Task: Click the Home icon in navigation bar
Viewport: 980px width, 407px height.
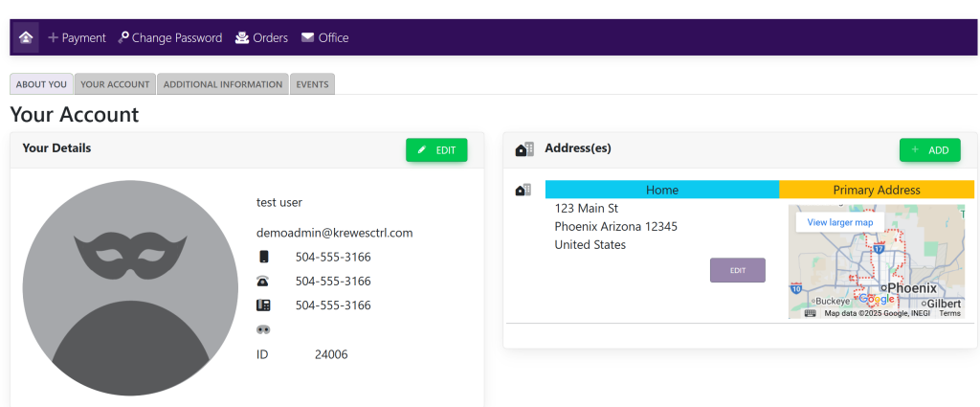Action: coord(26,37)
